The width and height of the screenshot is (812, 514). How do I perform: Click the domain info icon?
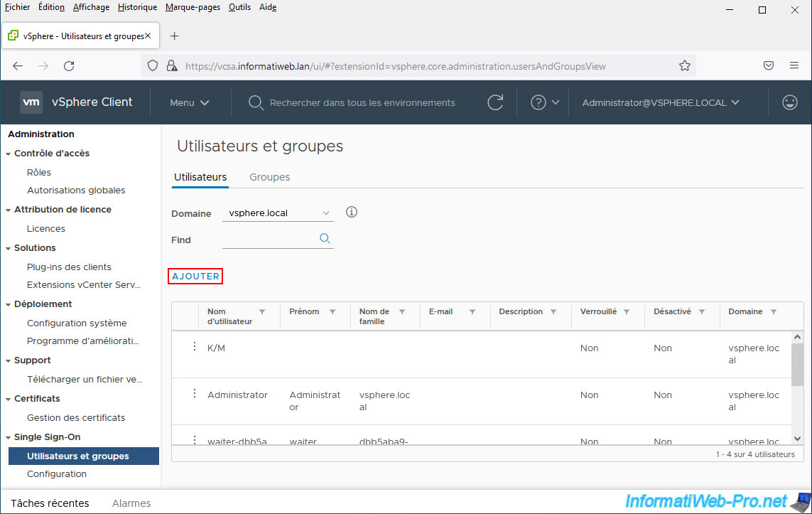pyautogui.click(x=351, y=213)
